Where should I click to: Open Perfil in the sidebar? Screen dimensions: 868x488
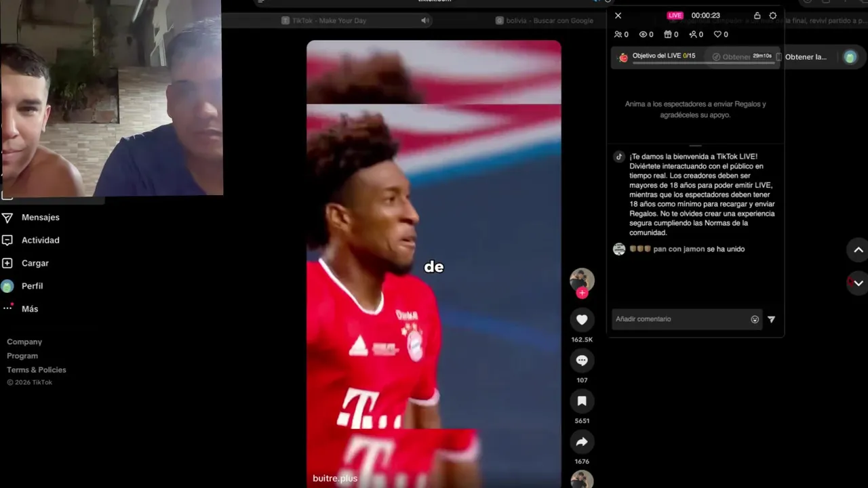[x=32, y=287]
